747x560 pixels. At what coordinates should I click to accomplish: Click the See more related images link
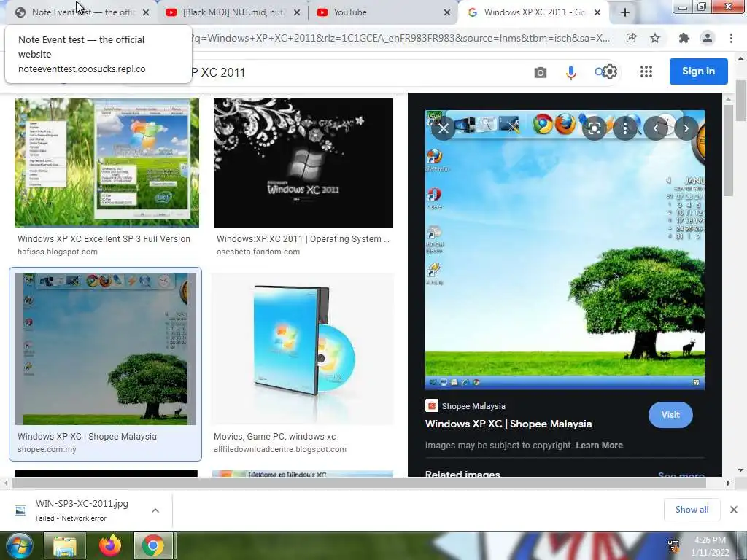pyautogui.click(x=681, y=475)
